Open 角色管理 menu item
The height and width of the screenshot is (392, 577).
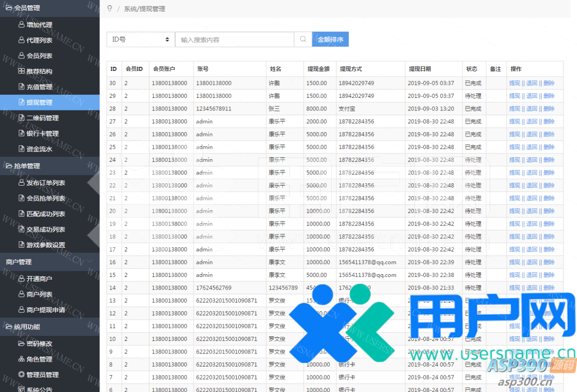pyautogui.click(x=50, y=359)
